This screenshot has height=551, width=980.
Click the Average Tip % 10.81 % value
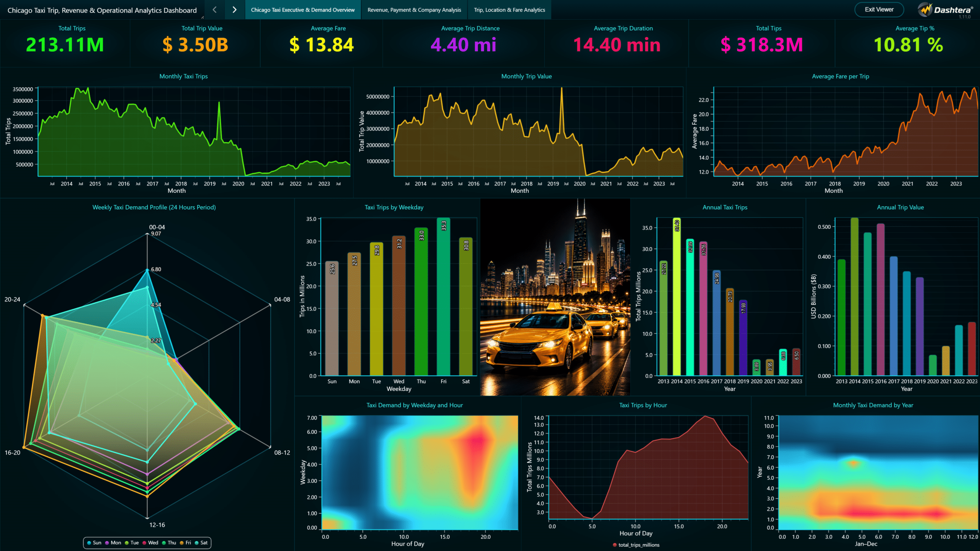coord(908,45)
